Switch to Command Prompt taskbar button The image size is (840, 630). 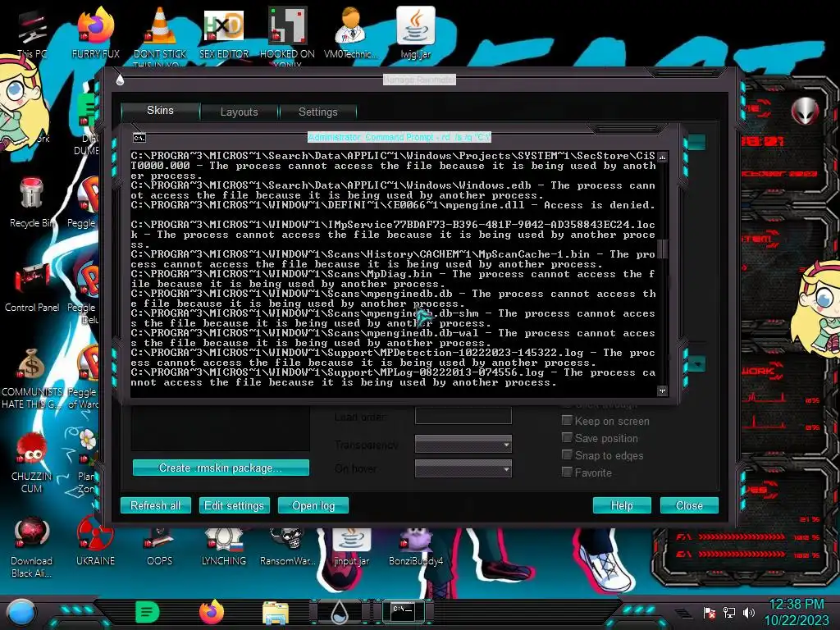(x=403, y=611)
